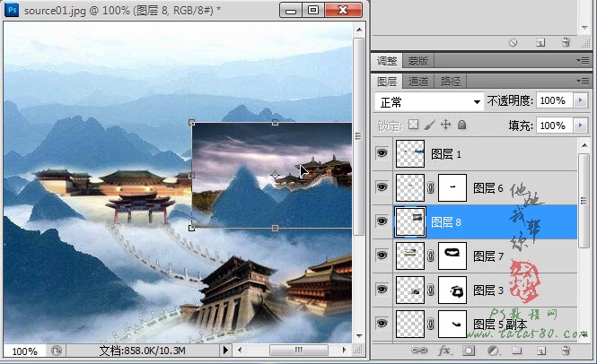Enable lock all padlock icon

(x=461, y=125)
